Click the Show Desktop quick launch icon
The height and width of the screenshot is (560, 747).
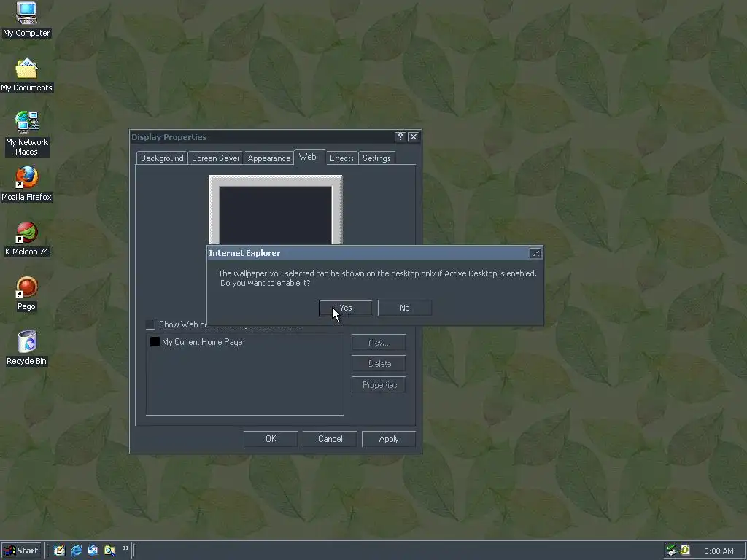(59, 551)
